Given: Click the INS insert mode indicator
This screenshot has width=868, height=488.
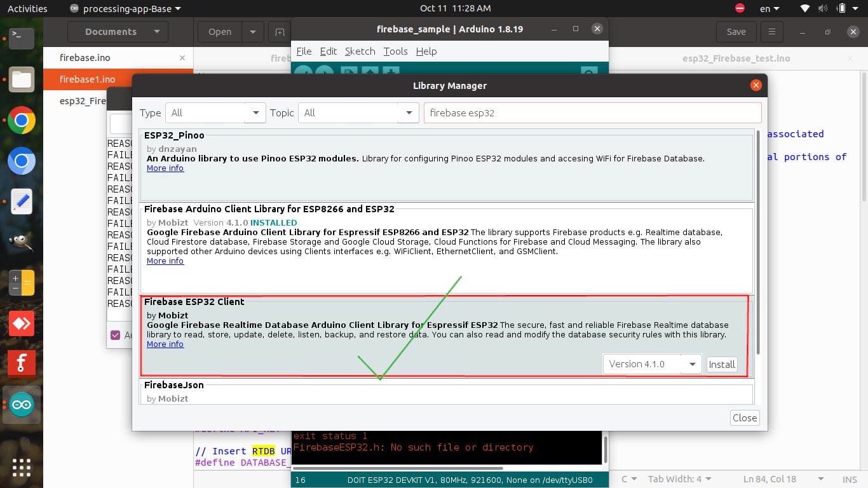Looking at the screenshot, I should click(850, 479).
